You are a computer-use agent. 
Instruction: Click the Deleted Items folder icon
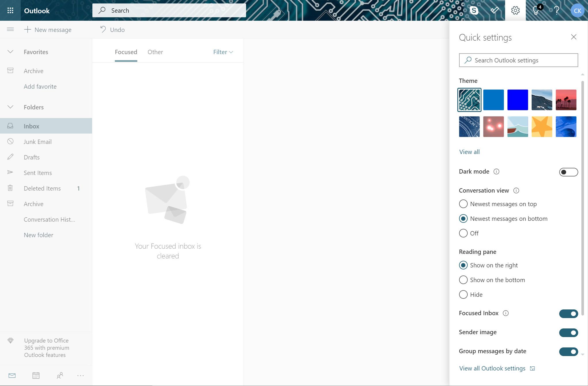tap(11, 188)
